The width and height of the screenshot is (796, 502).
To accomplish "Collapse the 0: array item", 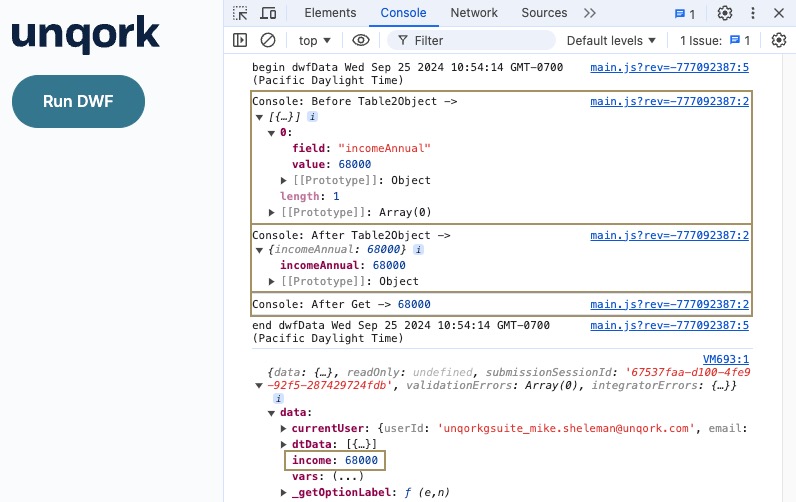I will coord(271,133).
